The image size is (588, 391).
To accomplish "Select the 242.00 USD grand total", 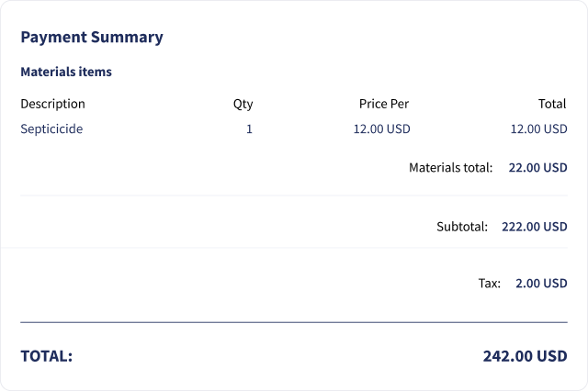I will tap(525, 356).
